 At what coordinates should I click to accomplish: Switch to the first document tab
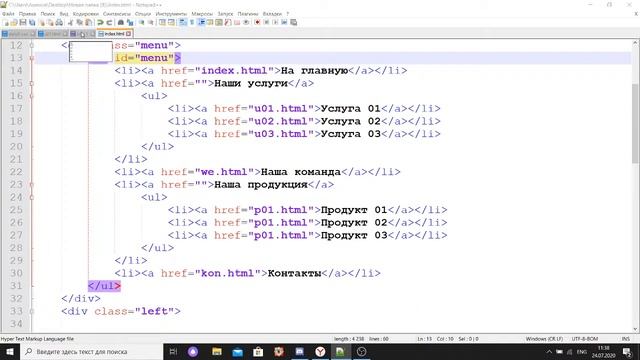18,34
